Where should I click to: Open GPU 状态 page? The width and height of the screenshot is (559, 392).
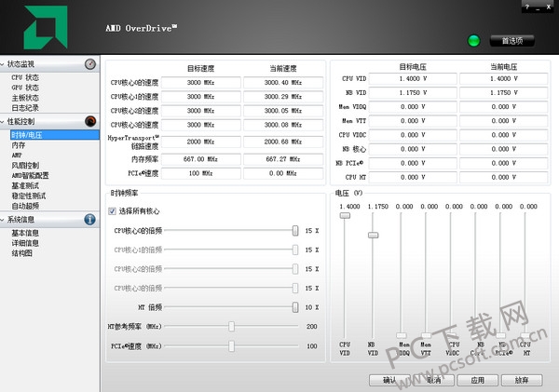click(x=25, y=88)
